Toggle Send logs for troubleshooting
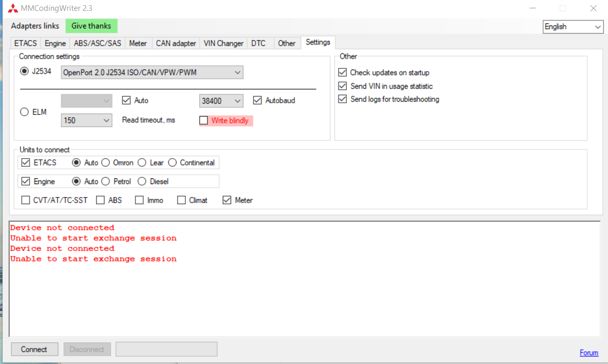 click(342, 99)
